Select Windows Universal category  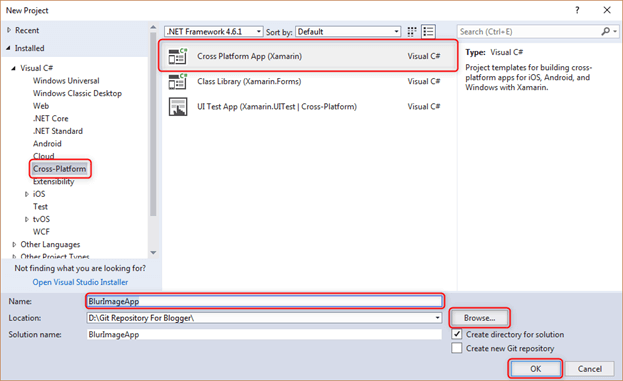(66, 81)
